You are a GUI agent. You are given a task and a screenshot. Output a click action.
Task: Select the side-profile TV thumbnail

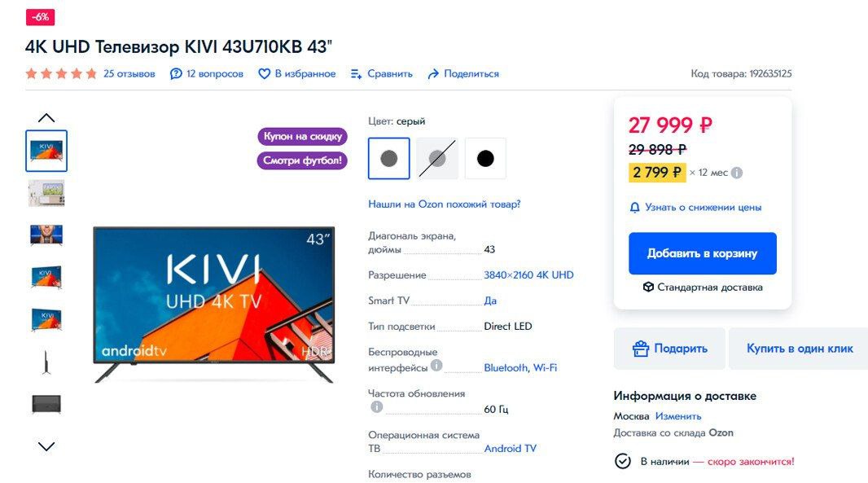click(46, 362)
